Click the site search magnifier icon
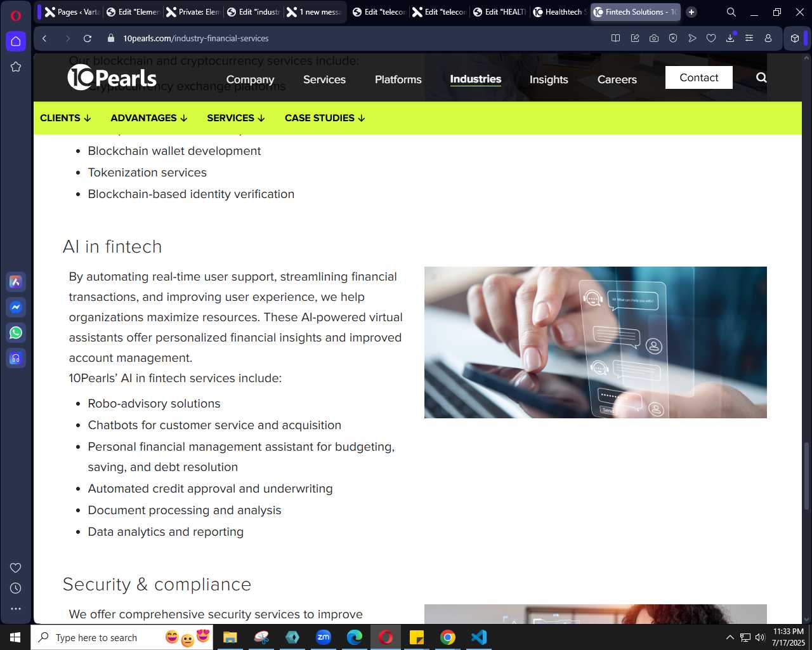The image size is (812, 650). coord(761,77)
